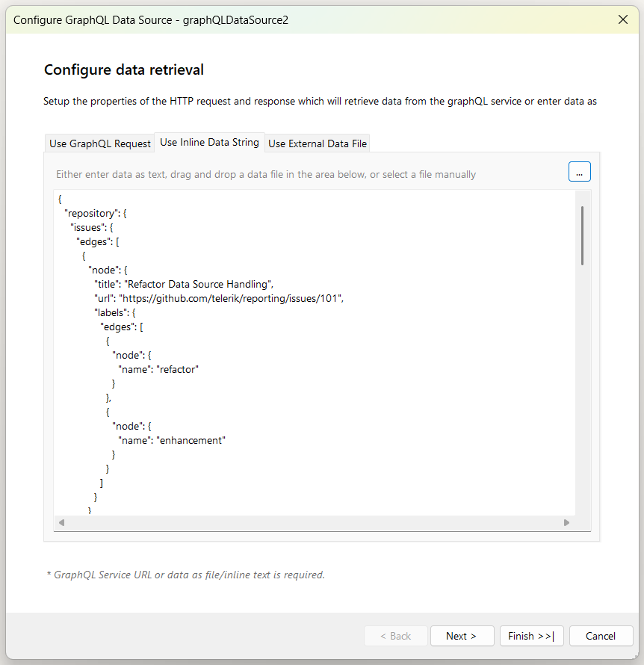Click the right horizontal scroll arrow
The image size is (644, 665).
pyautogui.click(x=566, y=522)
